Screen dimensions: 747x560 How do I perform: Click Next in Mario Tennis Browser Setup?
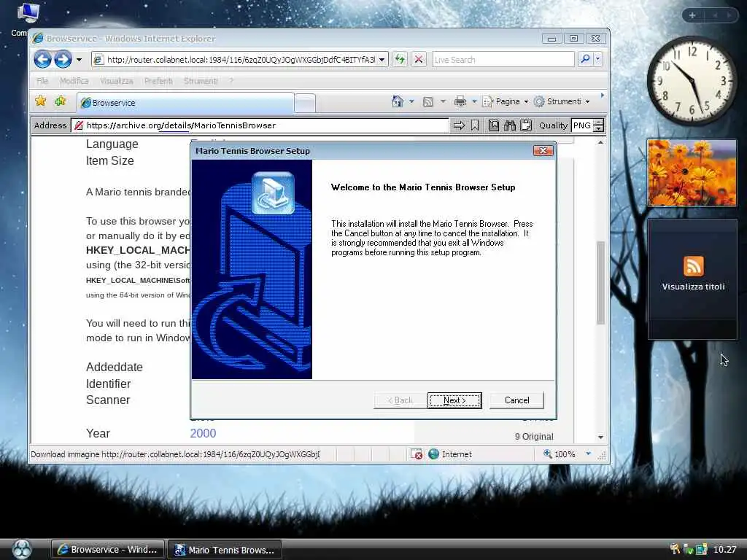454,400
